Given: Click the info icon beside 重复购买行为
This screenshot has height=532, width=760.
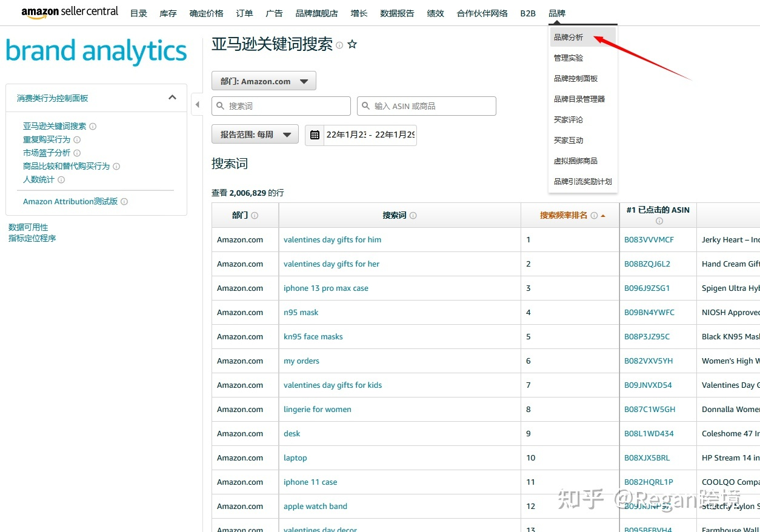Looking at the screenshot, I should [77, 140].
